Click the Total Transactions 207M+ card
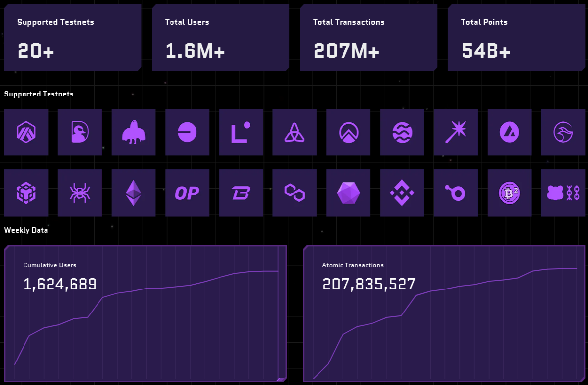Image resolution: width=588 pixels, height=385 pixels. click(x=368, y=38)
